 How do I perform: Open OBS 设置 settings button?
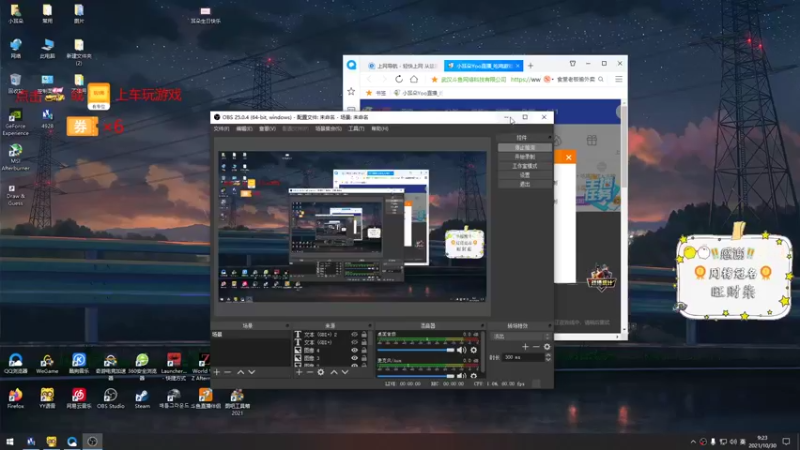tap(525, 175)
